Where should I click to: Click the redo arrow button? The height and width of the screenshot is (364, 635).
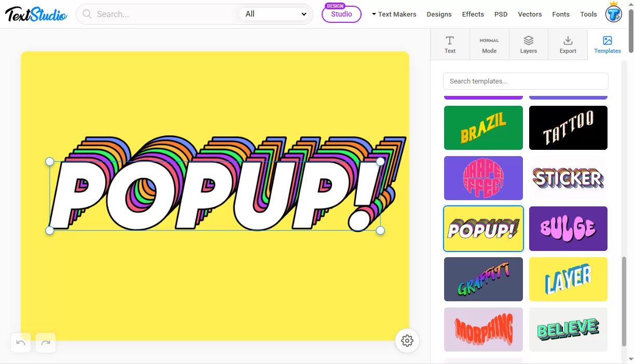[x=46, y=342]
